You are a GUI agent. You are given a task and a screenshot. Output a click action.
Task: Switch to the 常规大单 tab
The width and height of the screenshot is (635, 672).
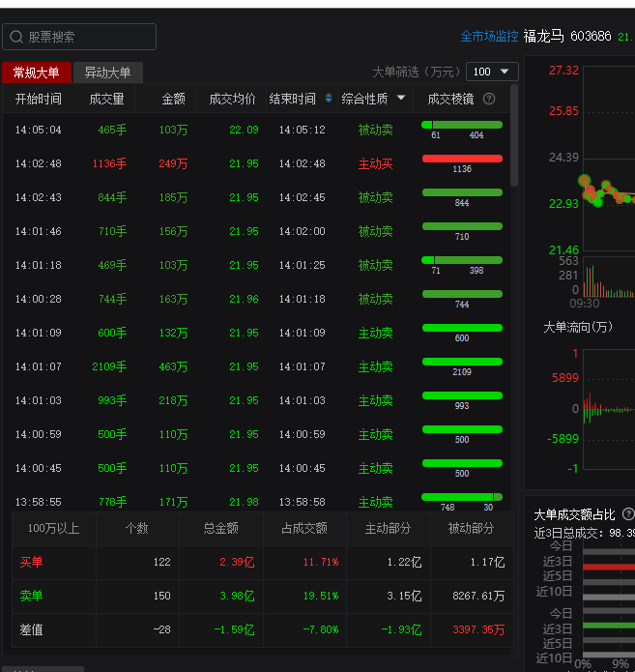tap(36, 73)
